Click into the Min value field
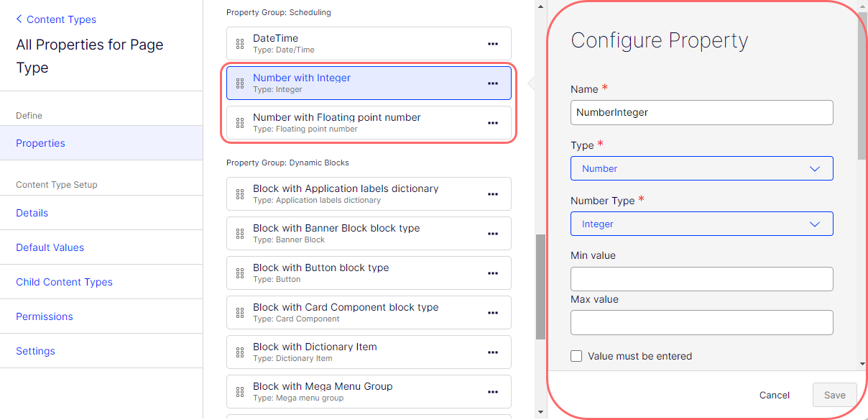The height and width of the screenshot is (420, 868). pos(701,279)
